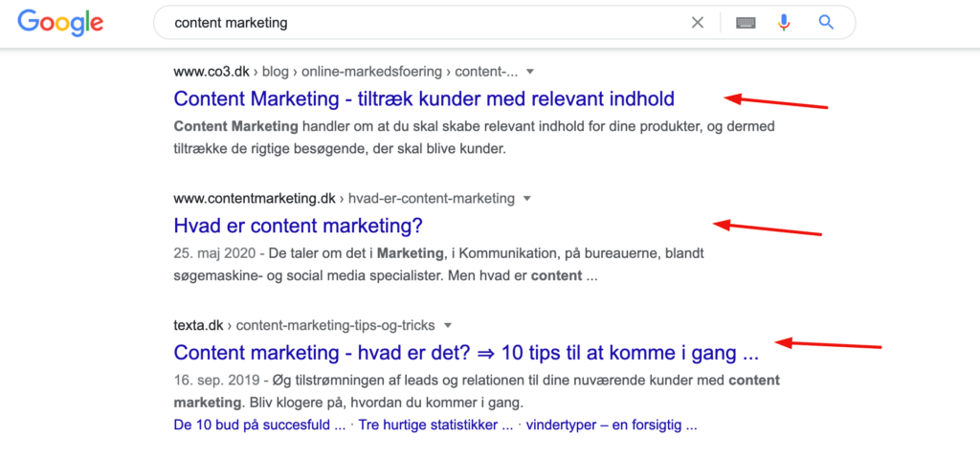Image resolution: width=980 pixels, height=458 pixels.
Task: Click into the content marketing search field
Action: (x=425, y=23)
